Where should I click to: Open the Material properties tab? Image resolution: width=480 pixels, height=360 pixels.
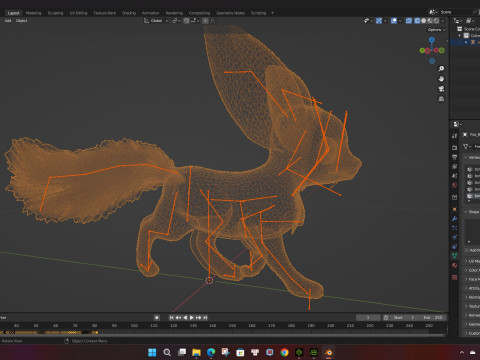tap(455, 265)
